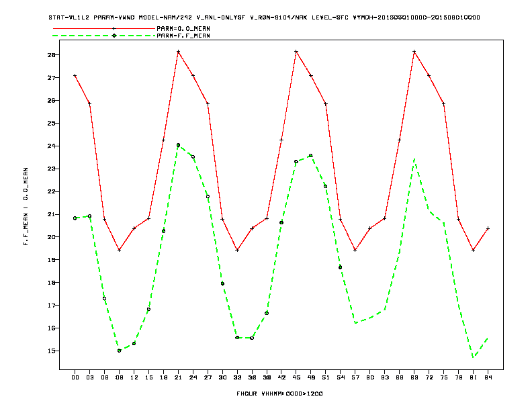The width and height of the screenshot is (532, 411).
Task: Click the y-axis tick label 15
Action: (51, 351)
